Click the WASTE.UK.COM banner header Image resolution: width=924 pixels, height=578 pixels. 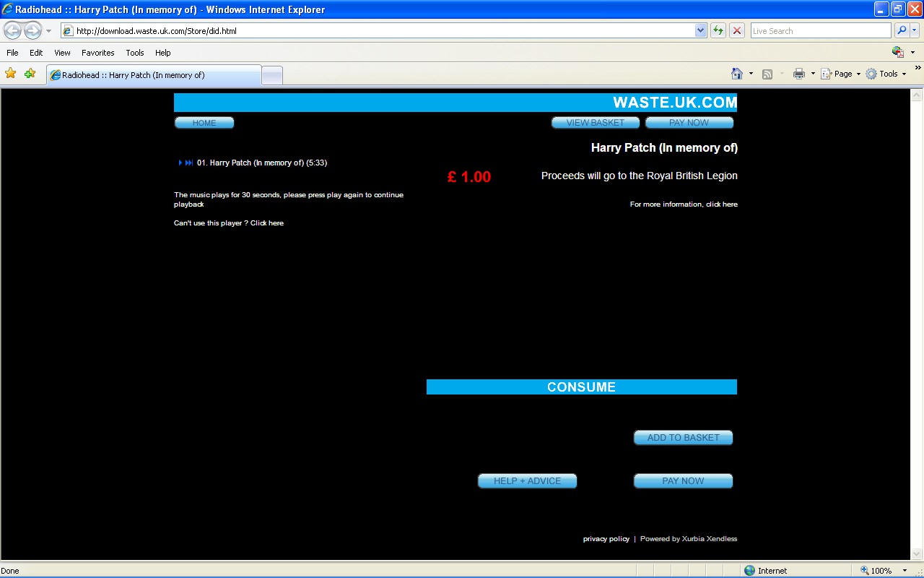pyautogui.click(x=456, y=103)
